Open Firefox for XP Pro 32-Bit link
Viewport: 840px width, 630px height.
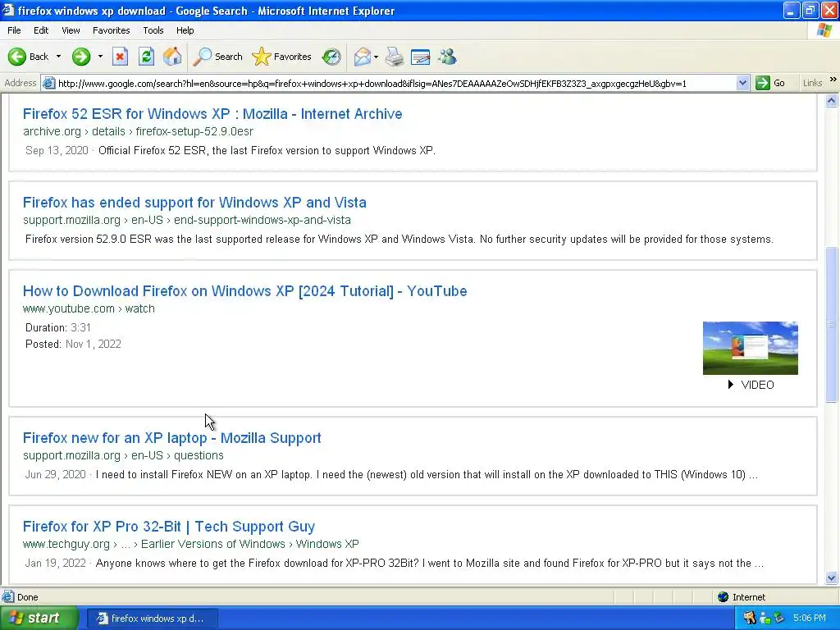[x=169, y=526]
